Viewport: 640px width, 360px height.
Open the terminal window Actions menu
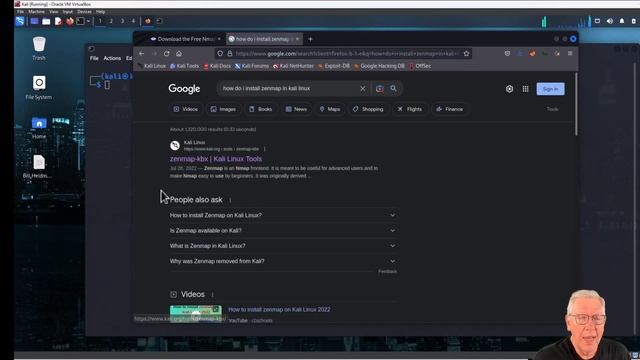pyautogui.click(x=112, y=58)
